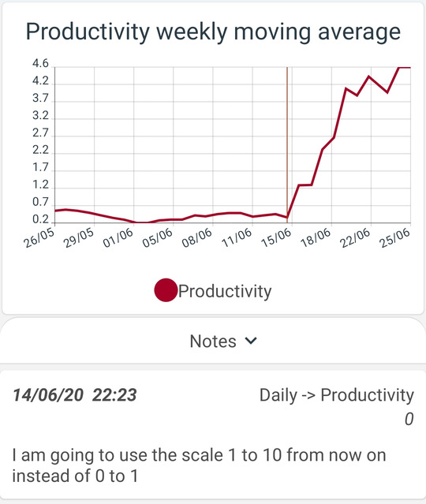Image resolution: width=426 pixels, height=504 pixels.
Task: Click the 2.2 value on y-axis
Action: pyautogui.click(x=40, y=150)
